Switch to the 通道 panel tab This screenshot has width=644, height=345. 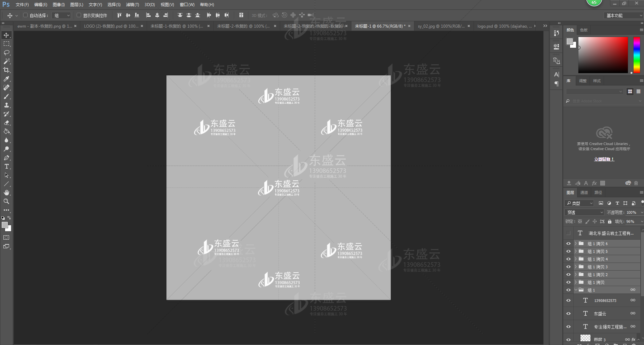click(584, 192)
